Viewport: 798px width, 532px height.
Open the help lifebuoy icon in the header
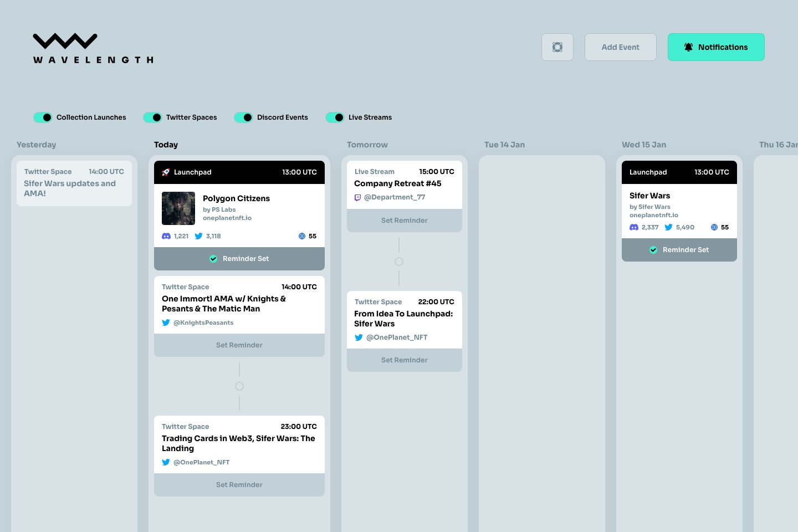click(x=557, y=47)
